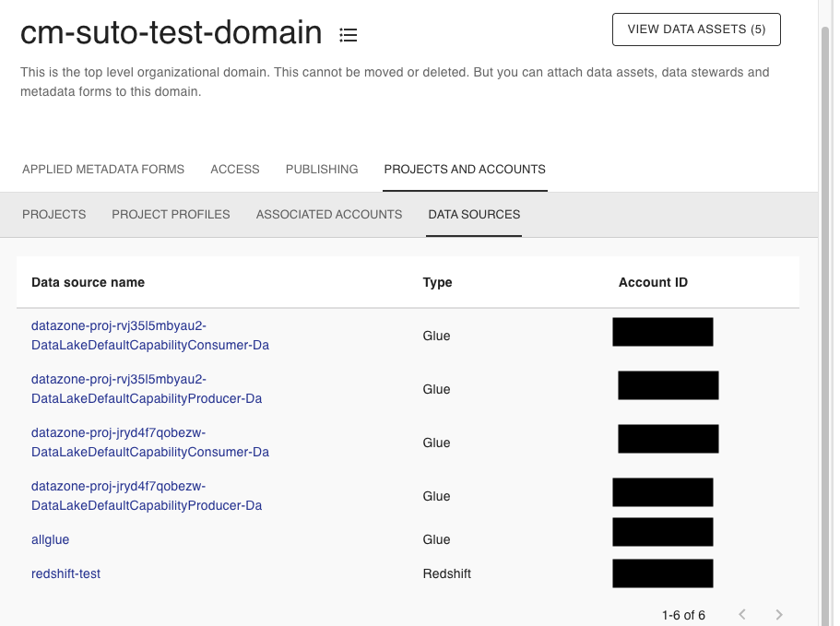
Task: Show the Projects sub-tab
Action: [54, 215]
